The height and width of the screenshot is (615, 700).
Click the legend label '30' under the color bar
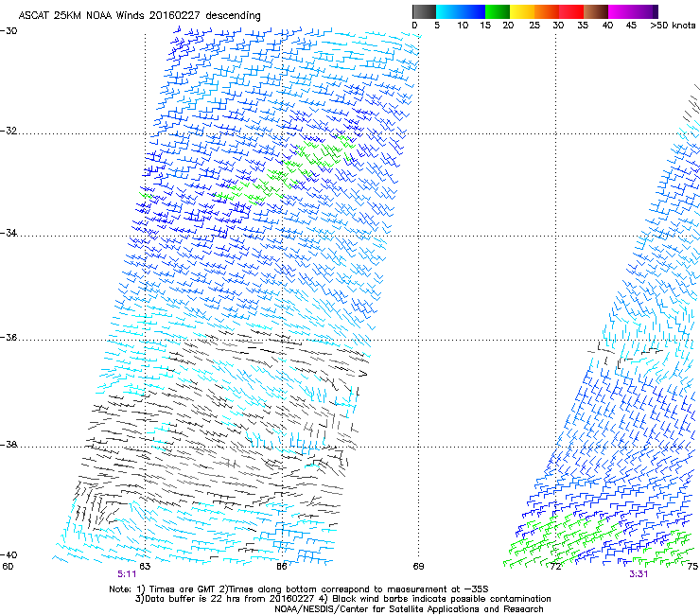coord(558,26)
